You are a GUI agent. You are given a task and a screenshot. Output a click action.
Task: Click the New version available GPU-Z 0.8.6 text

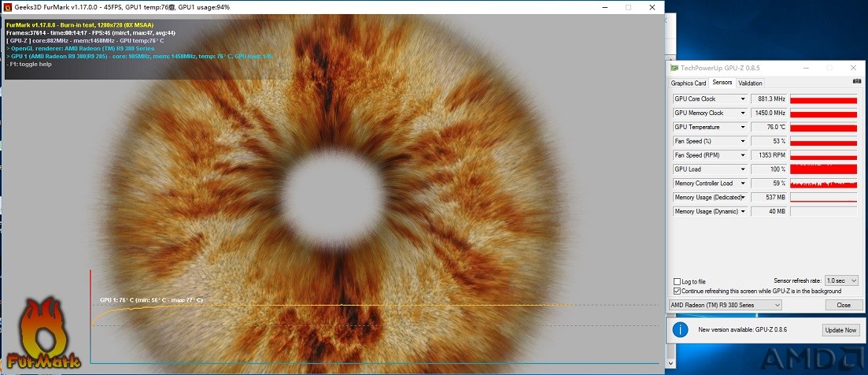pyautogui.click(x=743, y=330)
